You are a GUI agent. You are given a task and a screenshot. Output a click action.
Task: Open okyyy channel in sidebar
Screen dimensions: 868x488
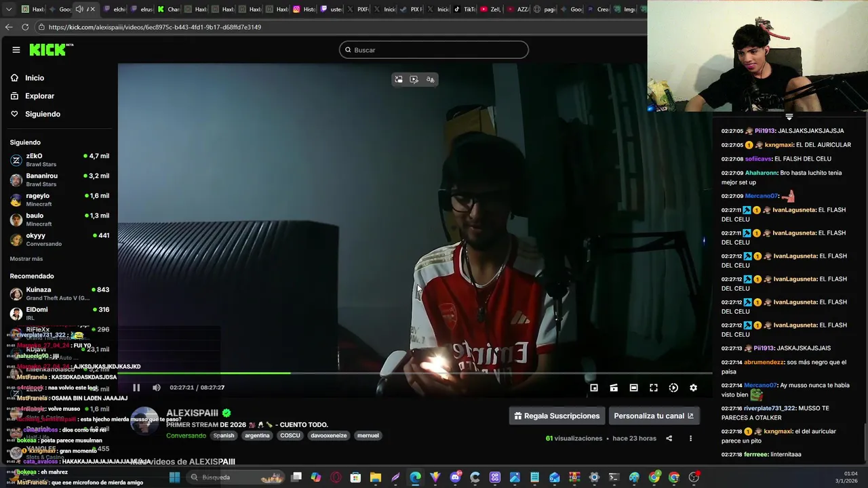(59, 239)
